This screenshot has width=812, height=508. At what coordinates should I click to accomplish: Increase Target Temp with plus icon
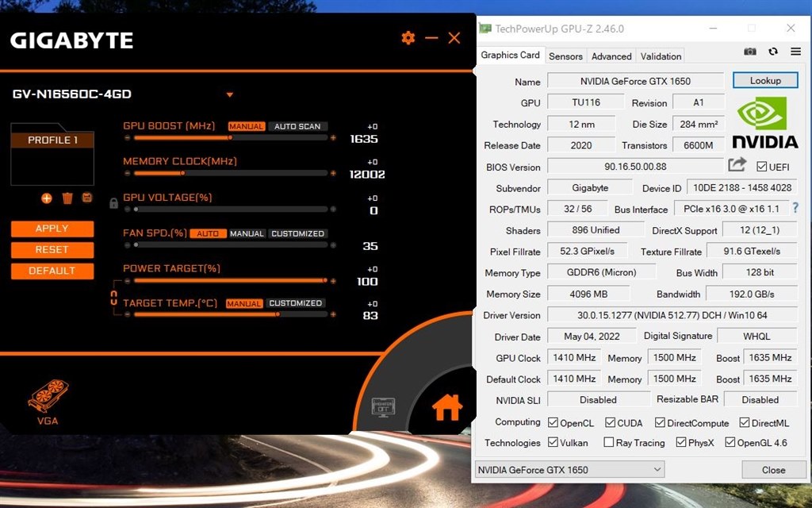333,314
